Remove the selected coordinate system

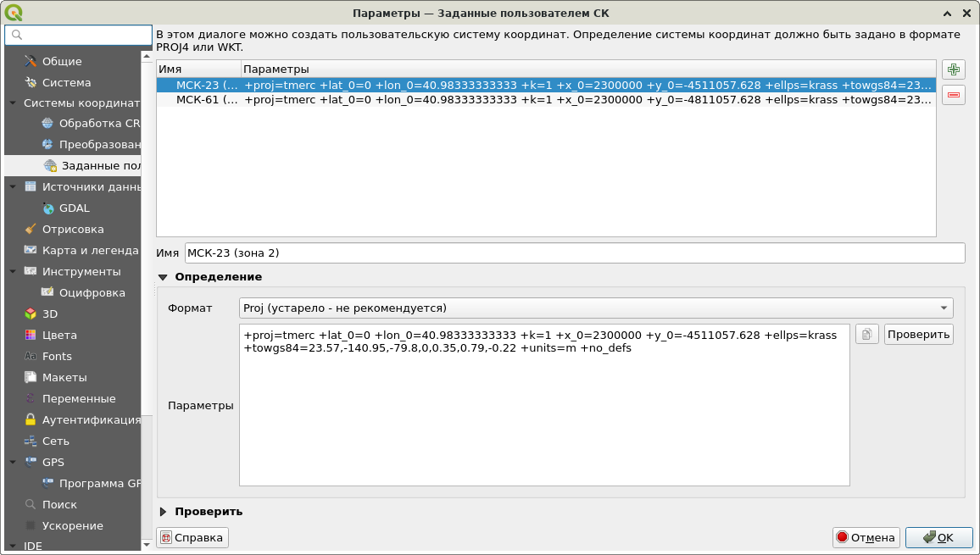(953, 95)
